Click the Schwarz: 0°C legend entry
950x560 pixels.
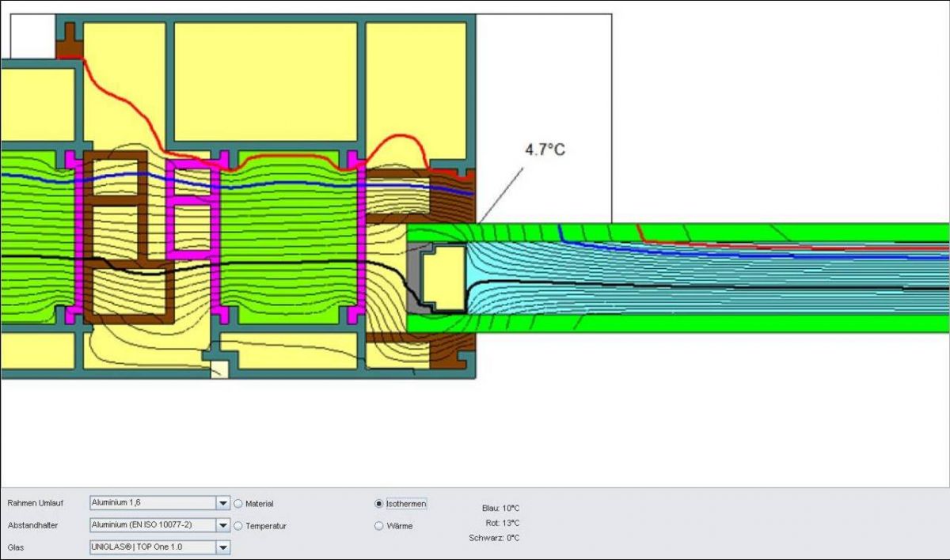(x=494, y=538)
